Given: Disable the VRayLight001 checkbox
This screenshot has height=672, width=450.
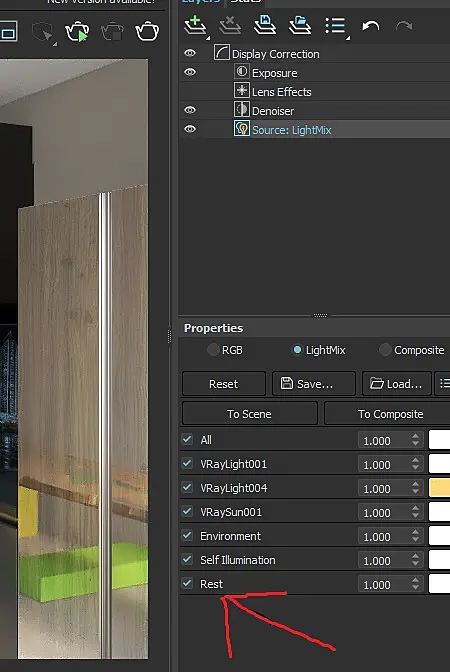Looking at the screenshot, I should pos(187,463).
